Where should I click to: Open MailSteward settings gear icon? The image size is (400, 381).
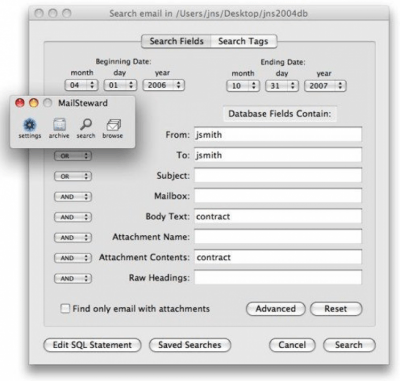30,125
